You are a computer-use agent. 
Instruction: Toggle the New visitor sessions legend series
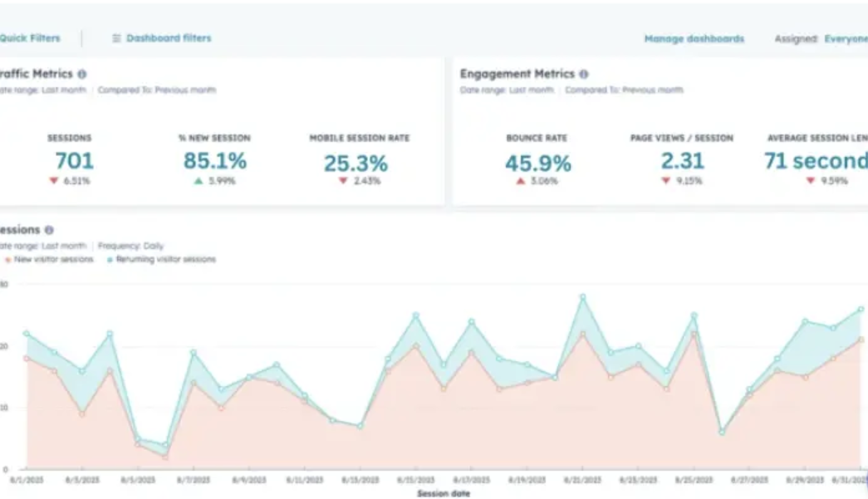point(48,259)
